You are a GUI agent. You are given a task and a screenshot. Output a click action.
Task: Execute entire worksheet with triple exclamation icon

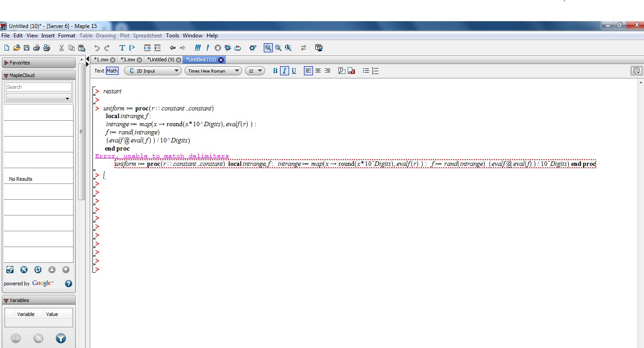click(198, 48)
